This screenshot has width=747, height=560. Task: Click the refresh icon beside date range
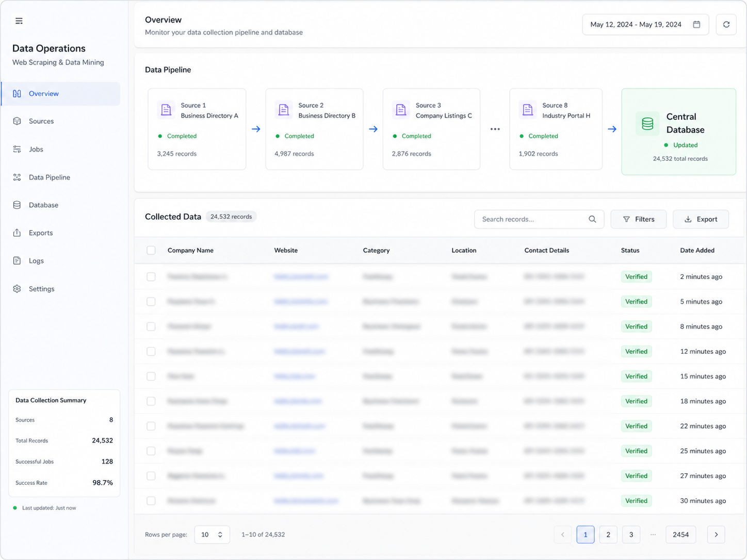[726, 24]
